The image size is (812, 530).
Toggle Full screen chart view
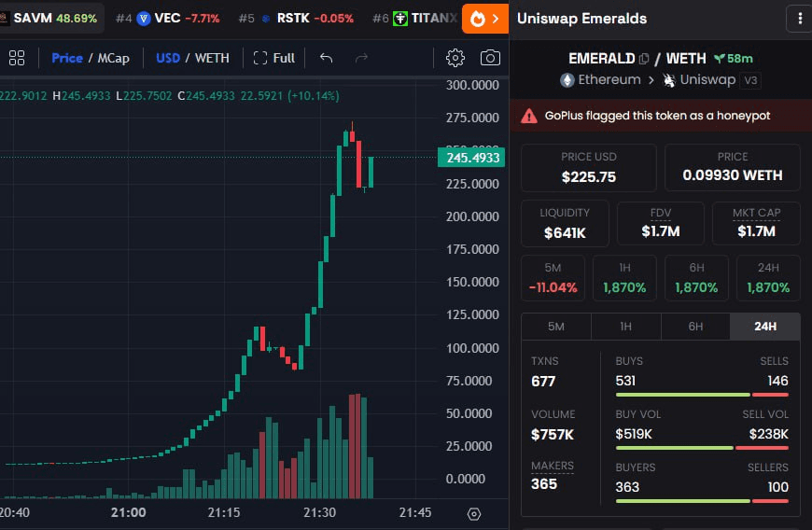274,58
